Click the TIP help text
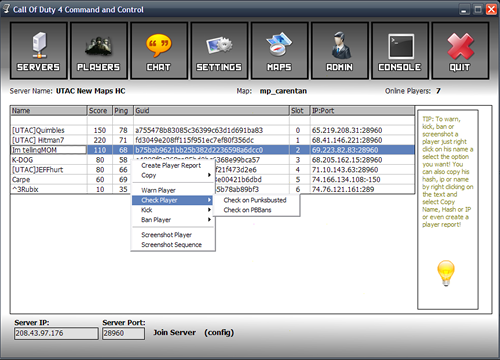The image size is (500, 360). coord(447,172)
